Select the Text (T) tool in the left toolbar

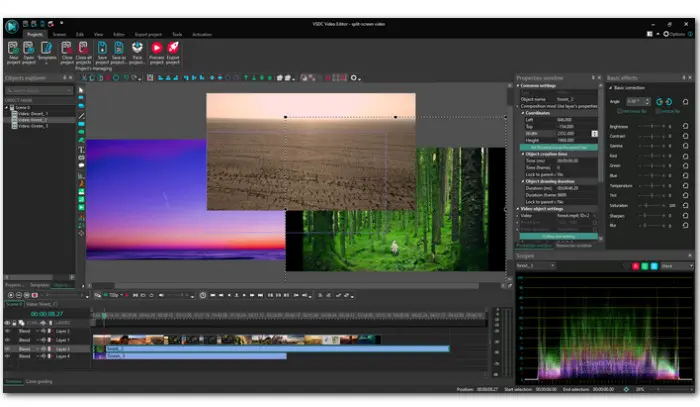81,150
